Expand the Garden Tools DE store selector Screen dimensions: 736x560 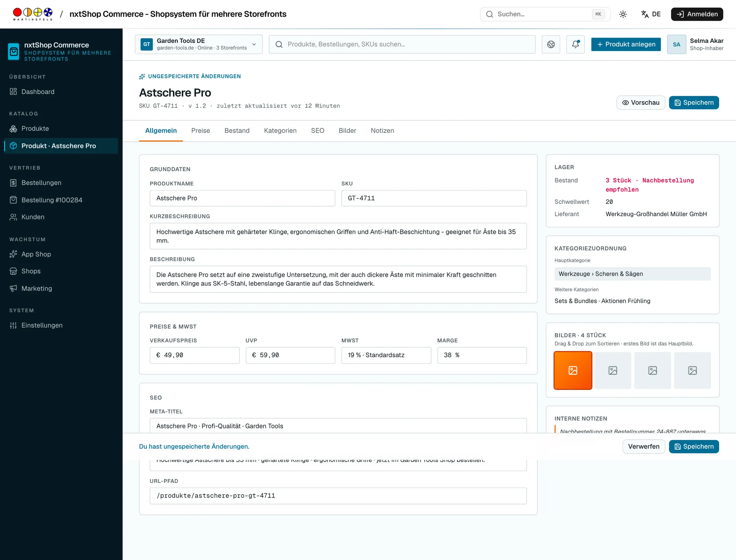tap(199, 44)
